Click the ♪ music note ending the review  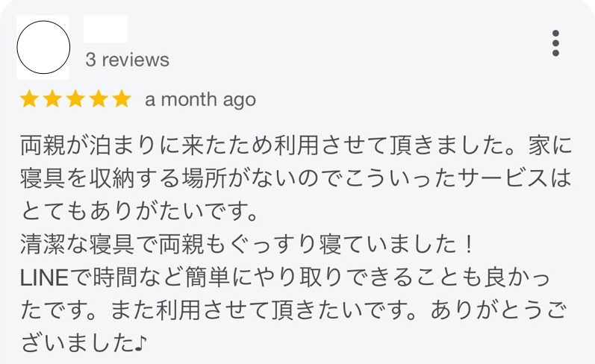pos(145,346)
